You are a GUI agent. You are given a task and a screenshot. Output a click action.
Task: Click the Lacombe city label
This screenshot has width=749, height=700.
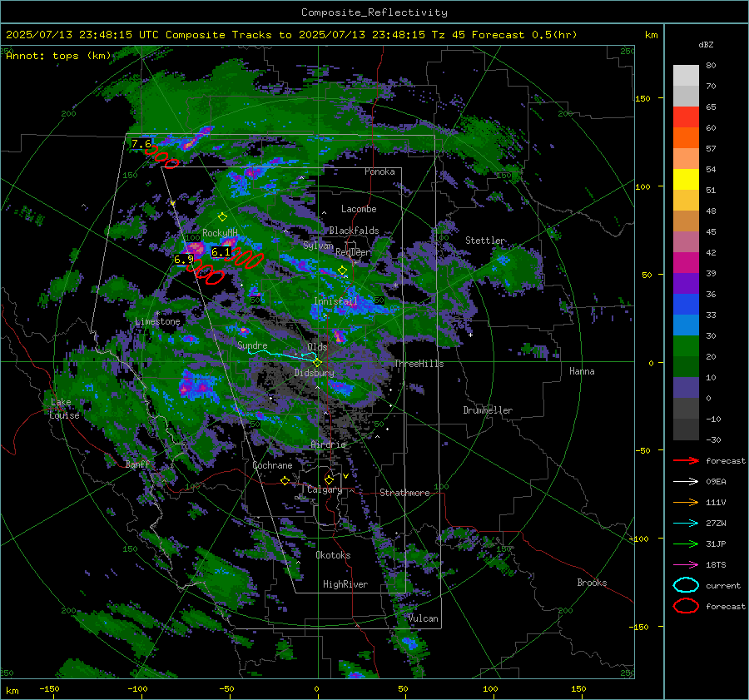click(359, 209)
